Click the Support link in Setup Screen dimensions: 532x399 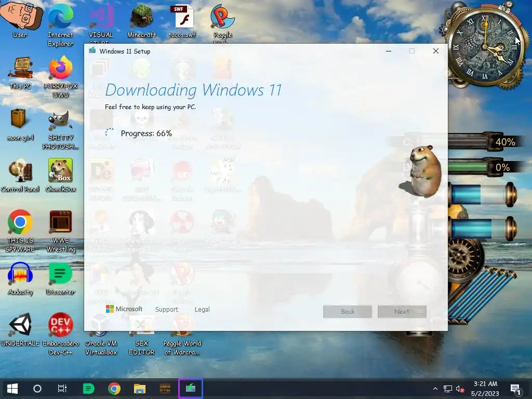coord(167,310)
